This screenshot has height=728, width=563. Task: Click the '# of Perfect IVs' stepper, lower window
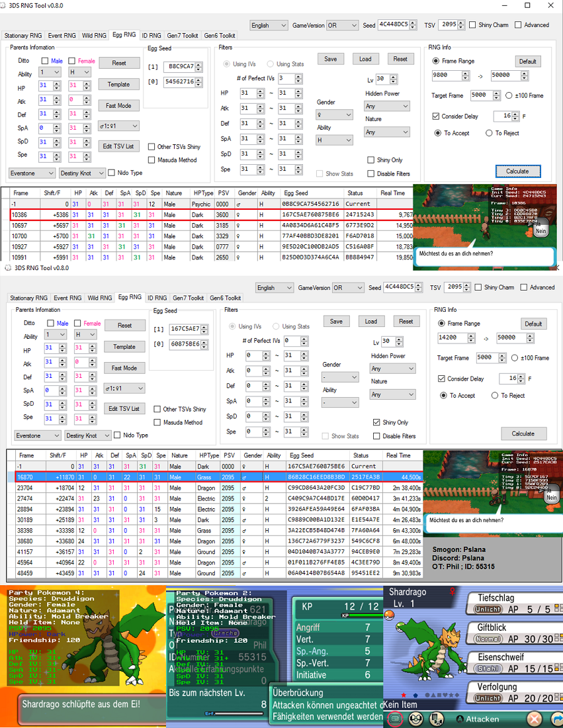click(x=304, y=341)
